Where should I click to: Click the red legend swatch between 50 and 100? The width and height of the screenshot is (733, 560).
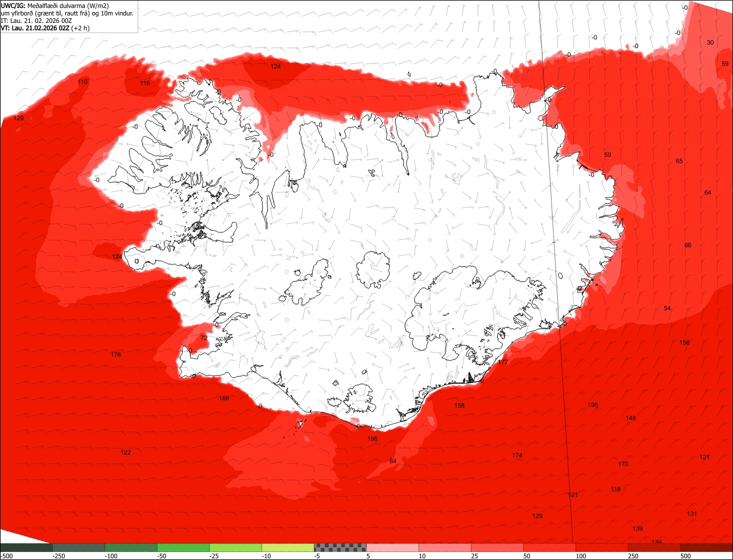point(549,547)
